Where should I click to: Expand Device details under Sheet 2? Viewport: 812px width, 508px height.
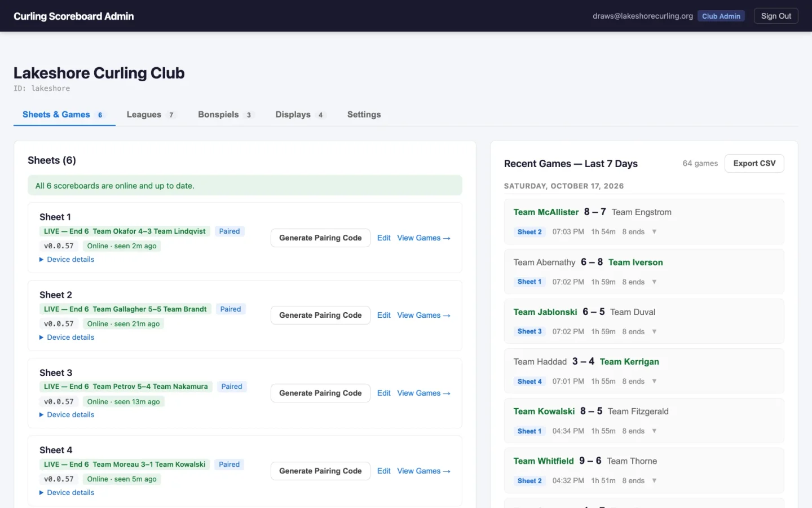coord(67,338)
